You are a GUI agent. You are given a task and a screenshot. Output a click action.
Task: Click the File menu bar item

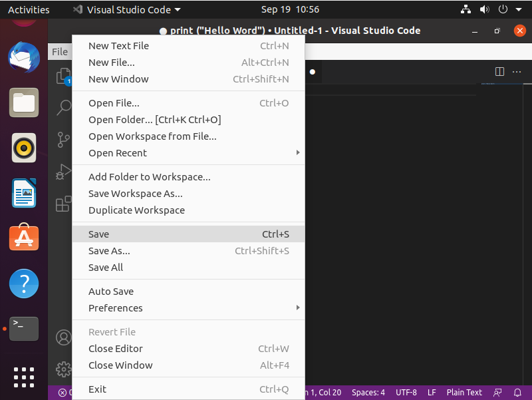(60, 52)
